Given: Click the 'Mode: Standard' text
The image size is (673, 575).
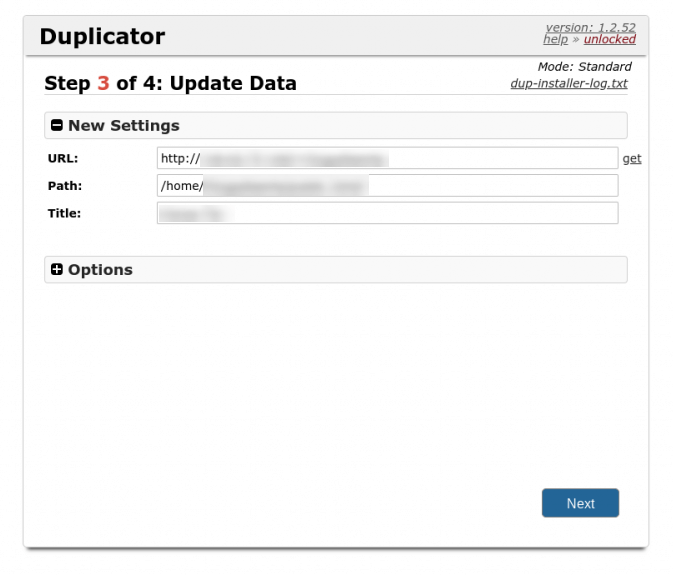Looking at the screenshot, I should pyautogui.click(x=585, y=67).
